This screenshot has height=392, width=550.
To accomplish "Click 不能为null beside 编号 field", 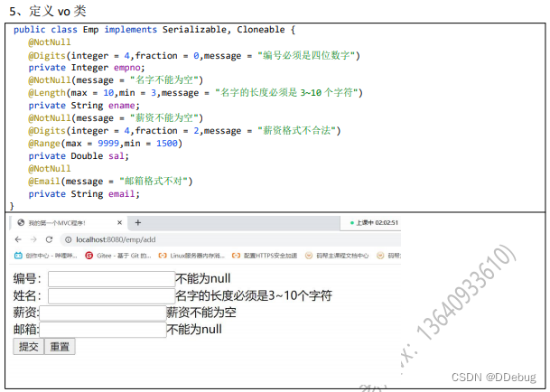I will click(x=203, y=279).
